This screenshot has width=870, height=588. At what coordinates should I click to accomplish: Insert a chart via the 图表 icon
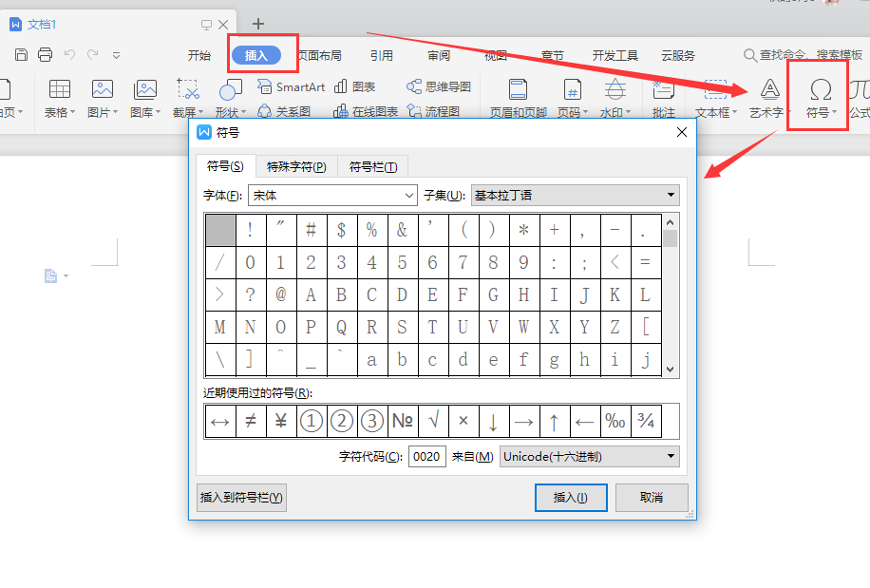(x=359, y=85)
